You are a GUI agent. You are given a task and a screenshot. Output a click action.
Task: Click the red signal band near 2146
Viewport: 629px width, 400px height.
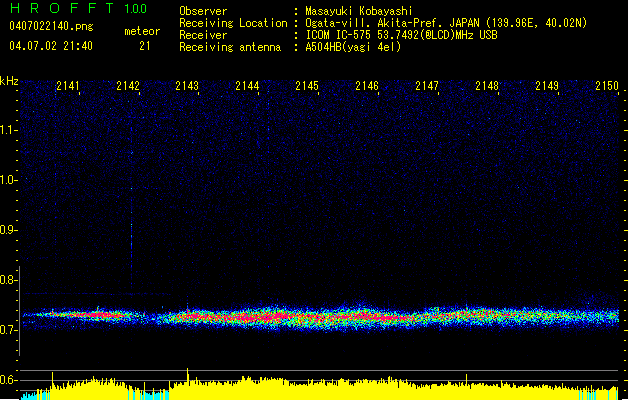coord(366,316)
